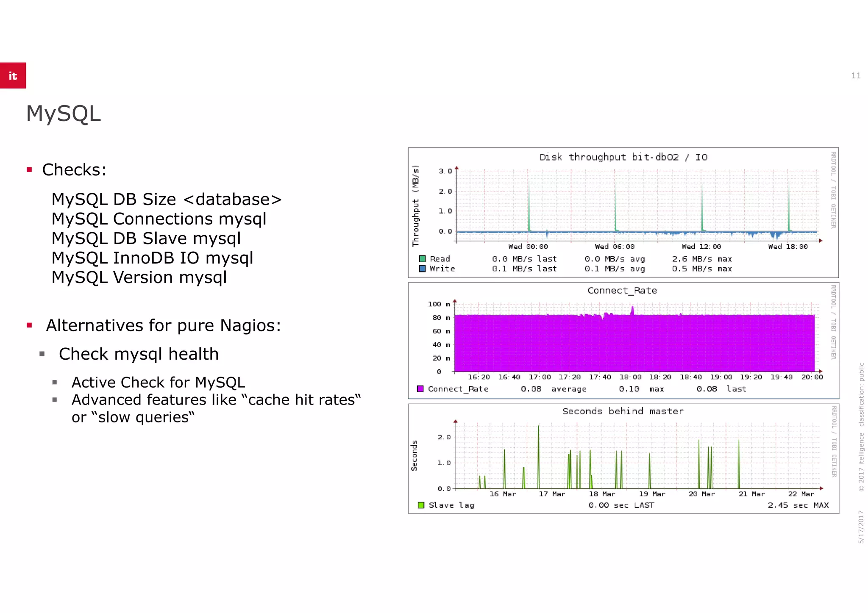Click the green Read legend swatch
868x613 pixels.
point(422,258)
